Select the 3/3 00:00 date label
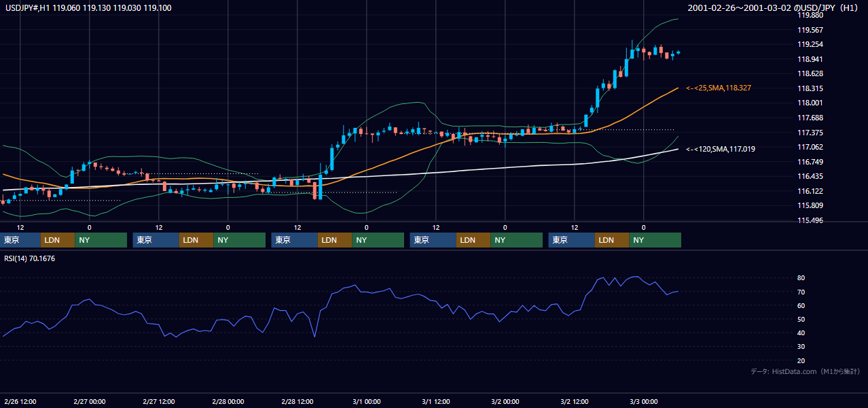868x408 pixels. pos(643,402)
